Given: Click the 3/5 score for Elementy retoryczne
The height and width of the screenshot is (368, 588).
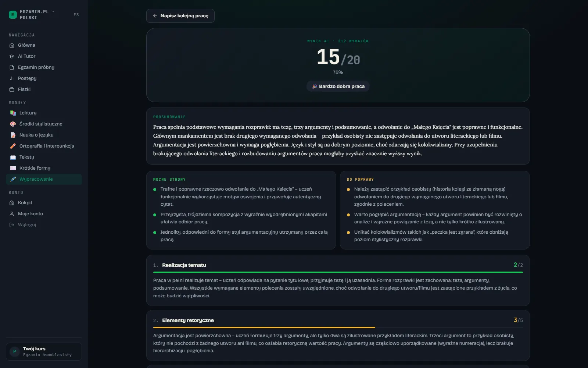Looking at the screenshot, I should point(518,320).
